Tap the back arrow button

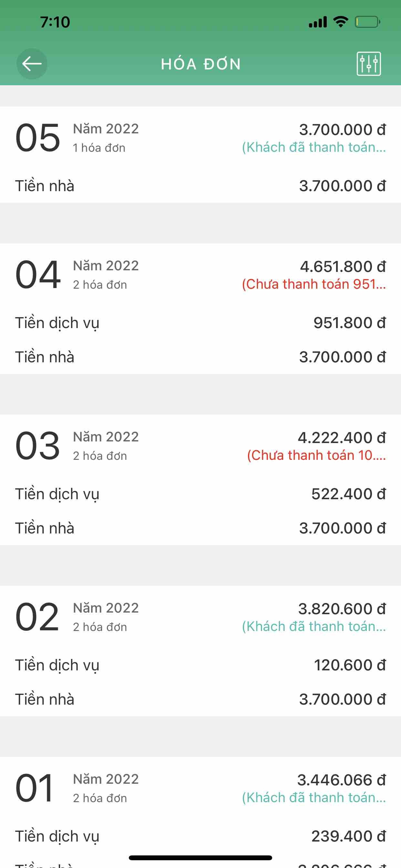pos(32,64)
